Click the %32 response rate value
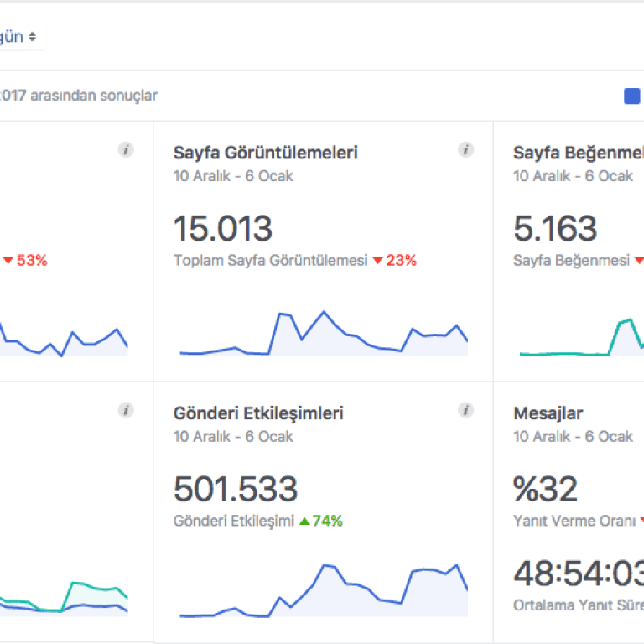 (545, 490)
